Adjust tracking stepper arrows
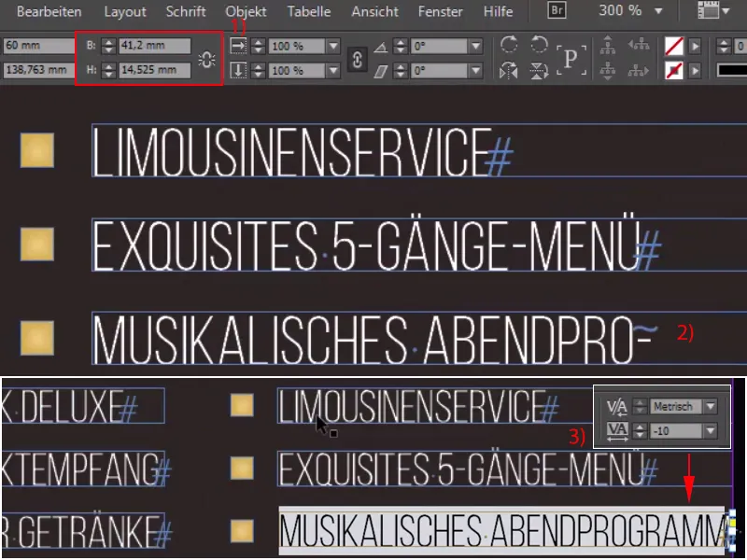This screenshot has height=560, width=747. [640, 431]
